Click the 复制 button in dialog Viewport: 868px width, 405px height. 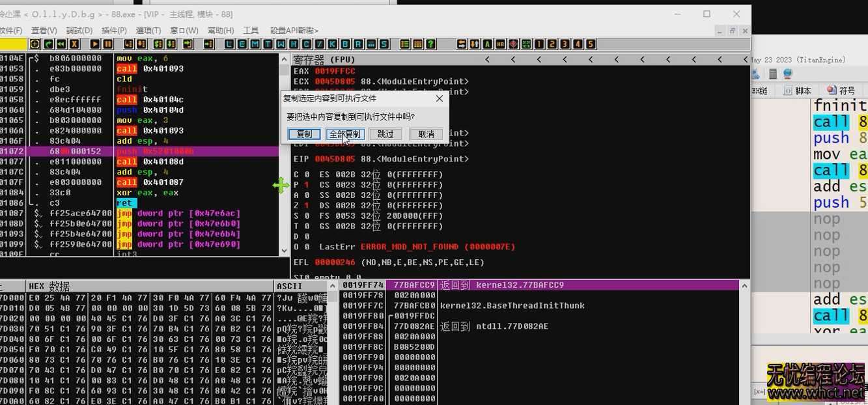(304, 134)
